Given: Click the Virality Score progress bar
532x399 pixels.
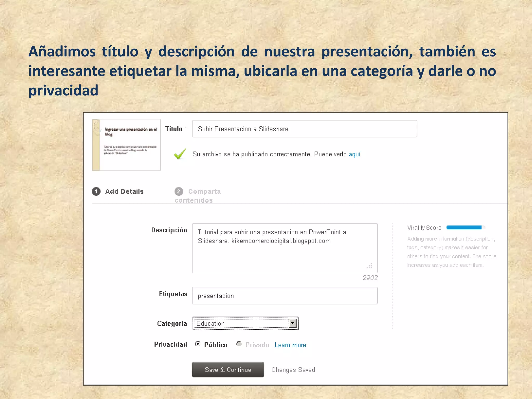Looking at the screenshot, I should click(466, 228).
